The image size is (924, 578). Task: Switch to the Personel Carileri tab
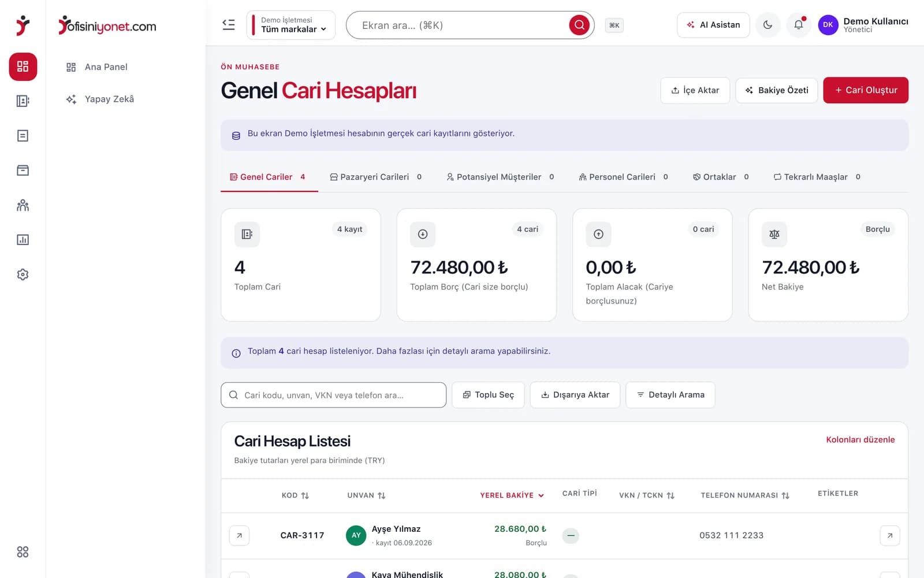coord(624,177)
